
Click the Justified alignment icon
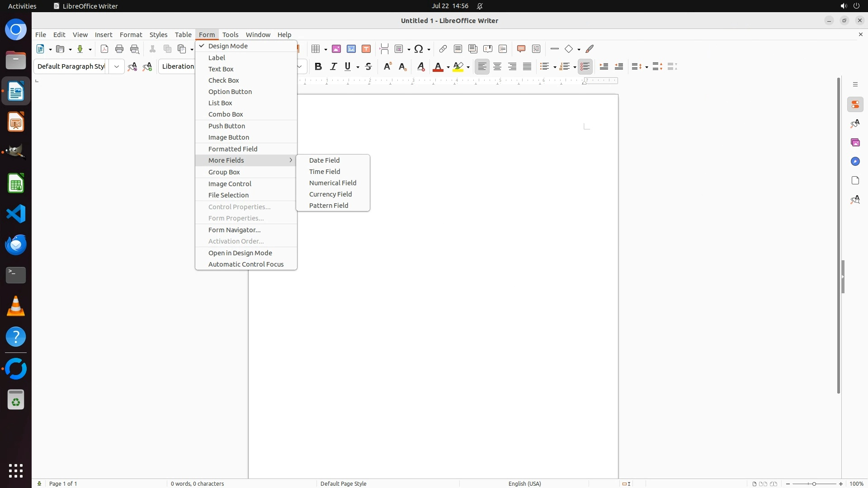(x=527, y=66)
